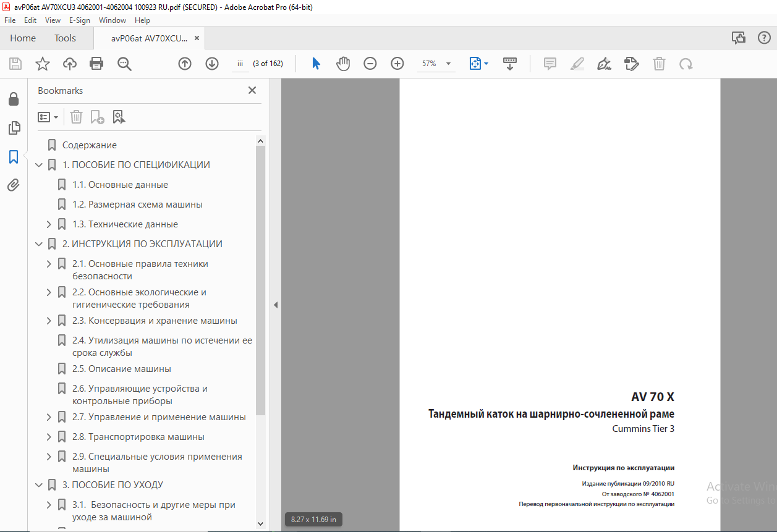Open the Help menu
777x532 pixels.
pos(142,20)
